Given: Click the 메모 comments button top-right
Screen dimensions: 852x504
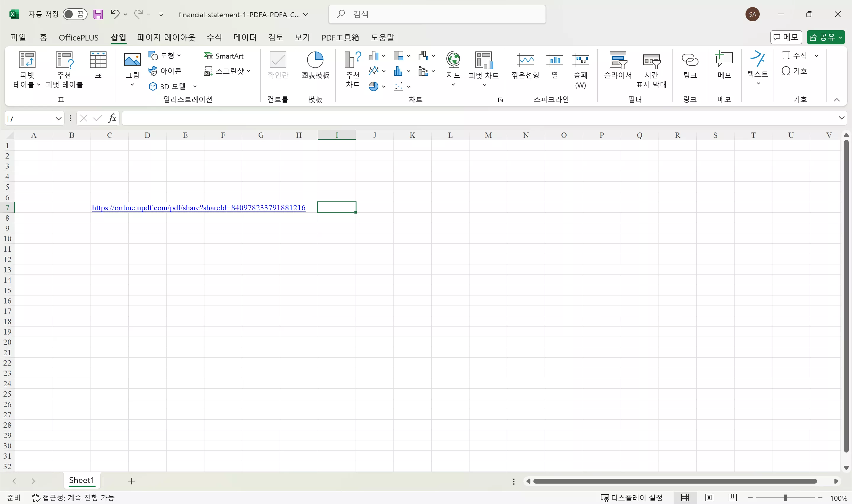Looking at the screenshot, I should click(786, 37).
